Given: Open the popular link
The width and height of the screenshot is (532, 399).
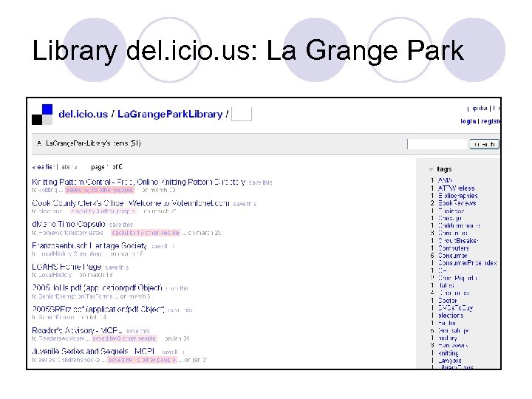Looking at the screenshot, I should pyautogui.click(x=477, y=109).
